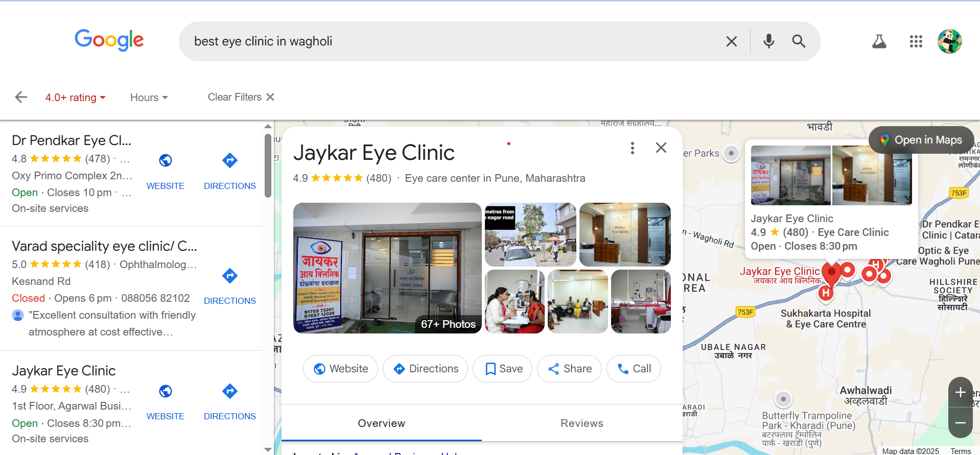The height and width of the screenshot is (455, 980).
Task: Get directions to Varad speciality eye clinic
Action: pyautogui.click(x=229, y=285)
